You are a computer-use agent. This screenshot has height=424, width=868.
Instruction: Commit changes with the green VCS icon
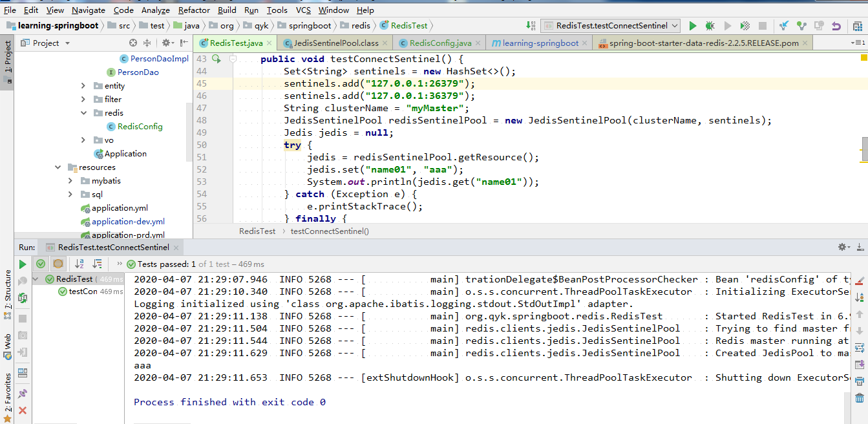tap(802, 26)
